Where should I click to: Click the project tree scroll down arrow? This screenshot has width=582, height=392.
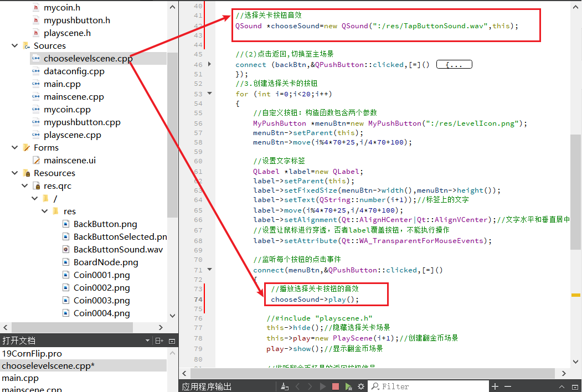tap(172, 316)
